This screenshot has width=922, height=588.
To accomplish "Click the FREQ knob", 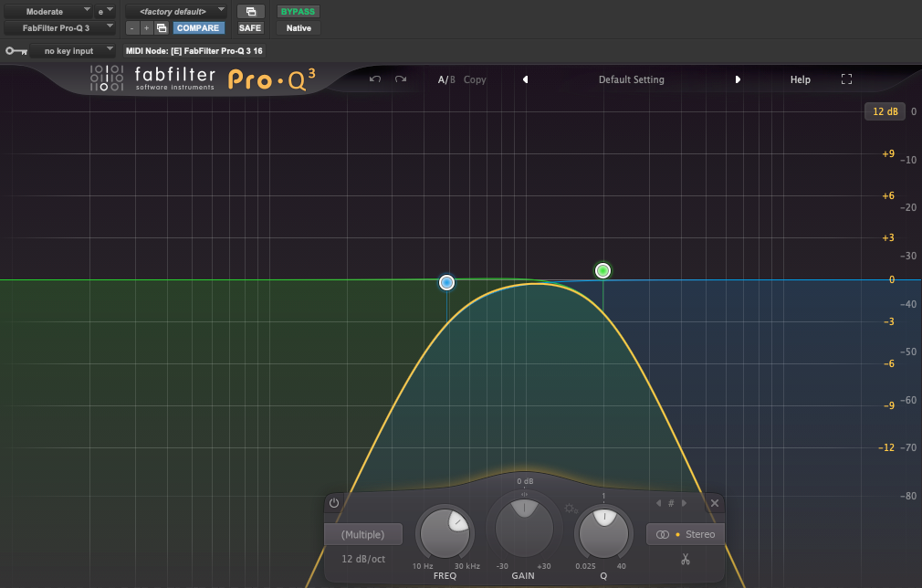I will (445, 533).
